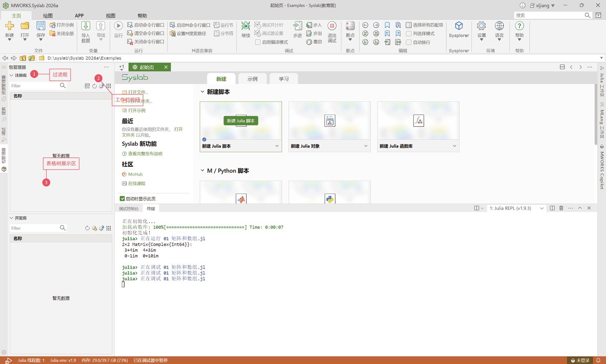Click 导入数据 import data icon
The image size is (606, 364).
pyautogui.click(x=85, y=26)
